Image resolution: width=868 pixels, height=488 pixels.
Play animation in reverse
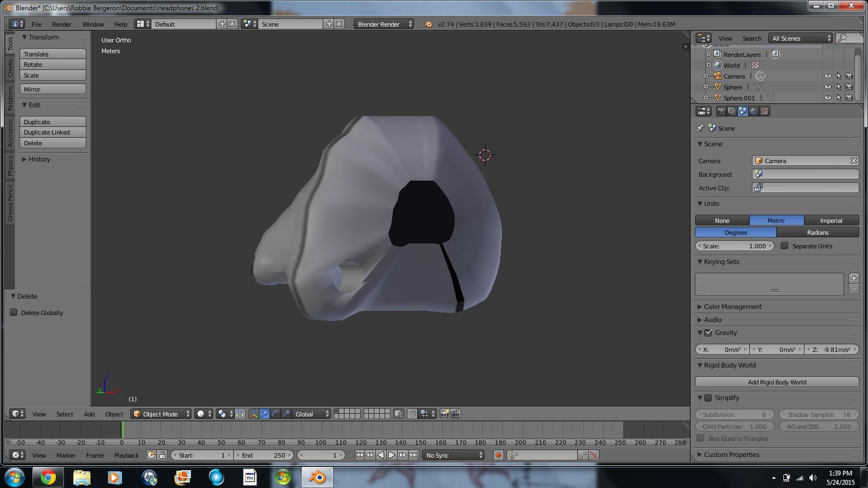[381, 455]
